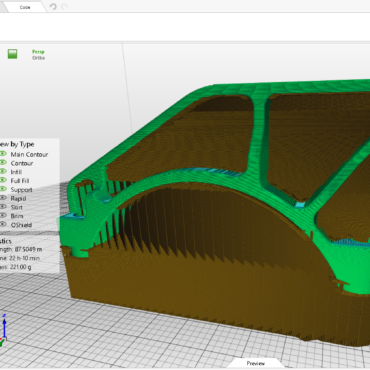370x370 pixels.
Task: Toggle eye icon for Support
Action: tap(3, 189)
